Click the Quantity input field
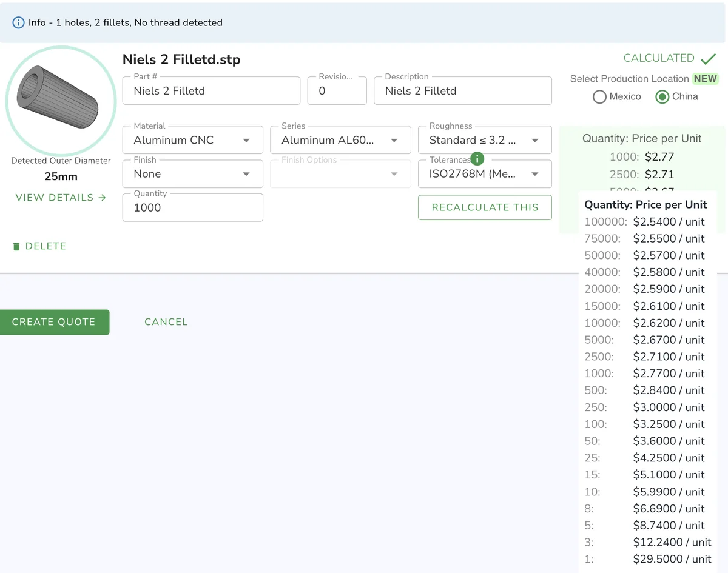The width and height of the screenshot is (728, 573). (x=193, y=207)
